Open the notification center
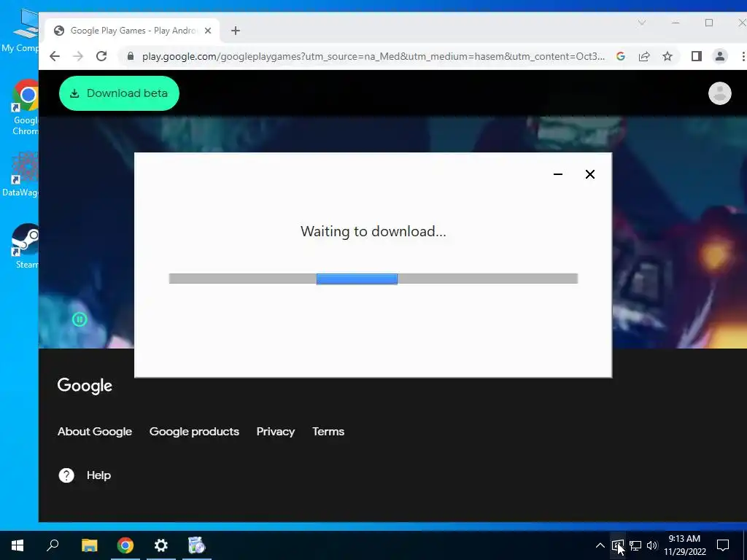 (723, 545)
